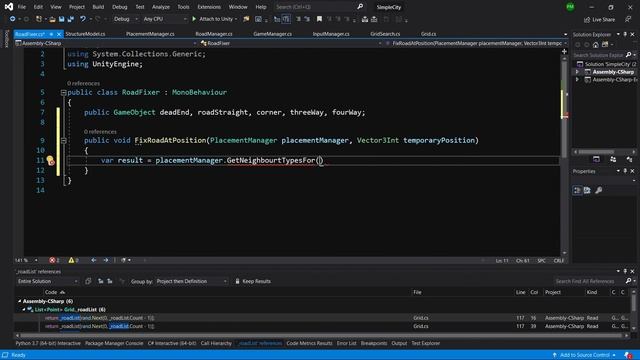Viewport: 640px width, 360px height.
Task: Collapse the RoadFixer class outlining toggle
Action: coord(64,93)
